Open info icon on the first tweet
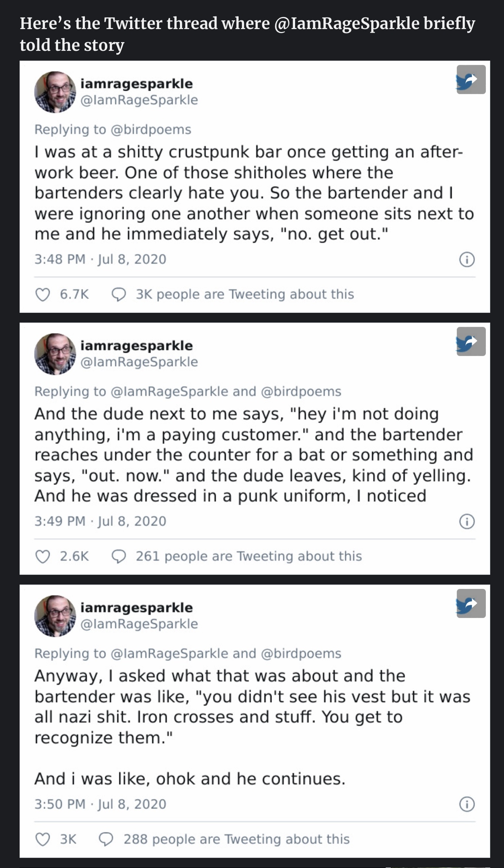504x868 pixels. (467, 260)
